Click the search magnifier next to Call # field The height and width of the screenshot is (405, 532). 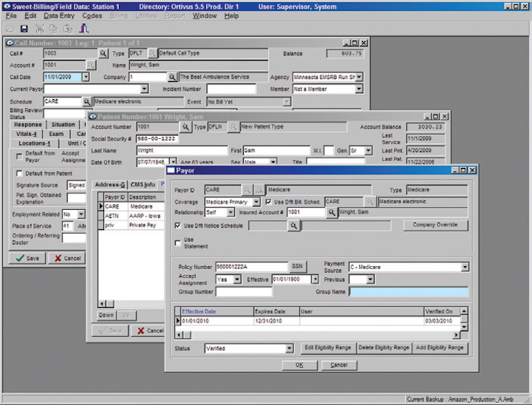103,53
